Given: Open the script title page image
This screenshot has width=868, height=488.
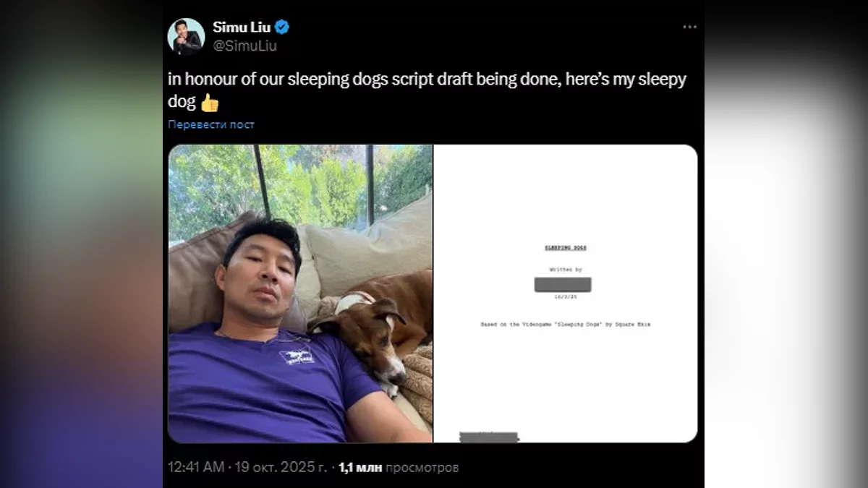Looking at the screenshot, I should [x=566, y=294].
